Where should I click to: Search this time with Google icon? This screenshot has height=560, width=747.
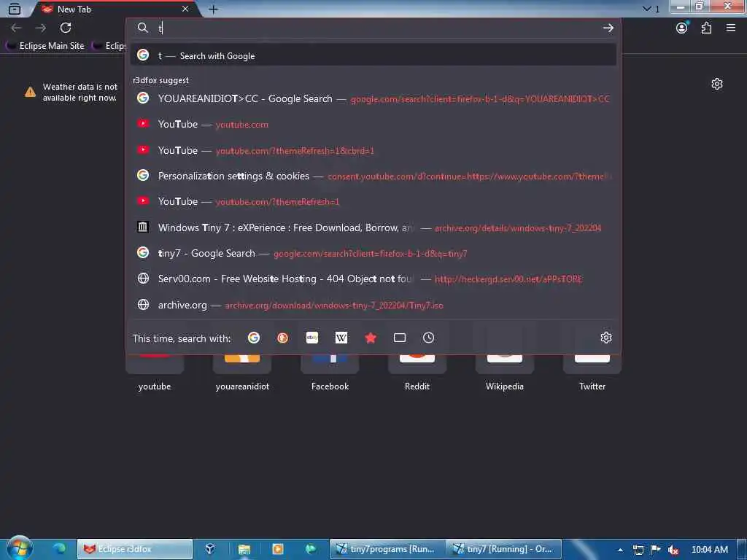pyautogui.click(x=254, y=338)
